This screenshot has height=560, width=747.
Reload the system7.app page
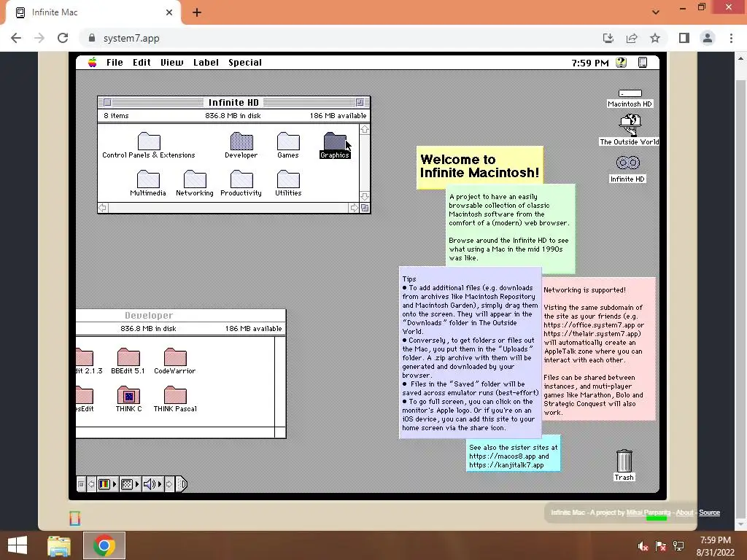63,38
